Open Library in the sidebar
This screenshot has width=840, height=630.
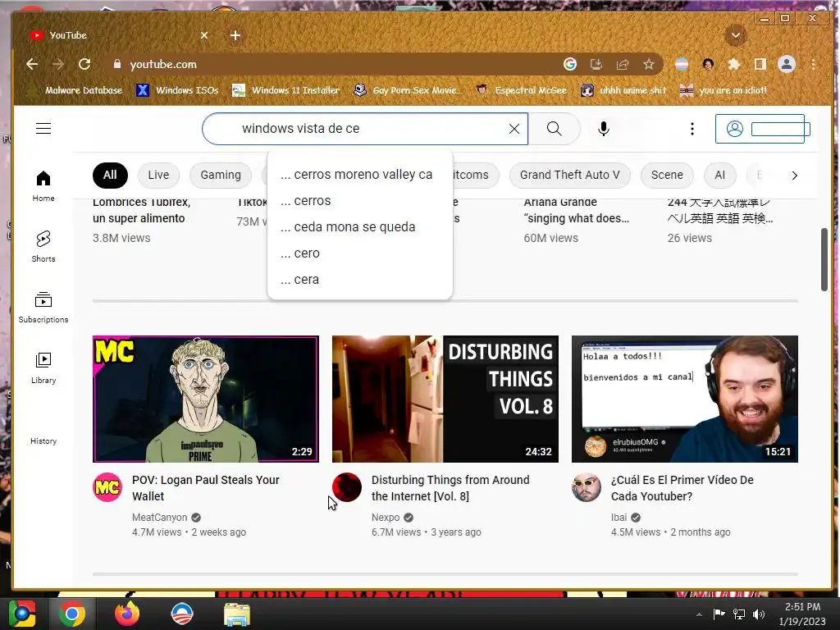43,368
